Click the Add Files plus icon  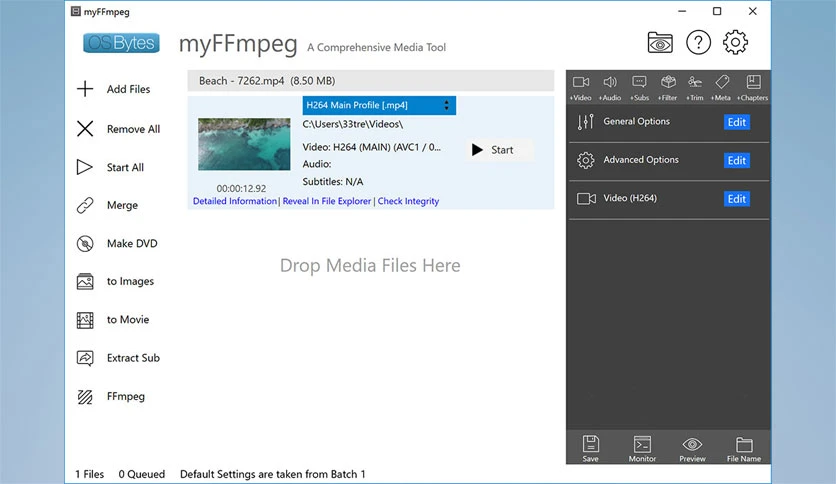click(85, 88)
